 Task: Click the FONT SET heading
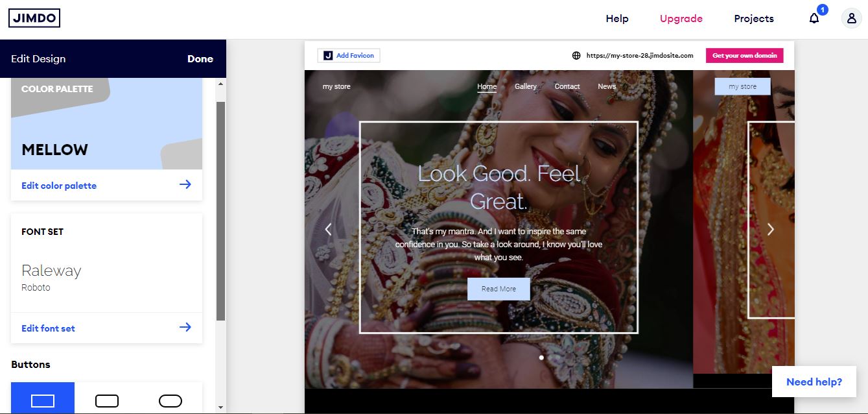(42, 232)
